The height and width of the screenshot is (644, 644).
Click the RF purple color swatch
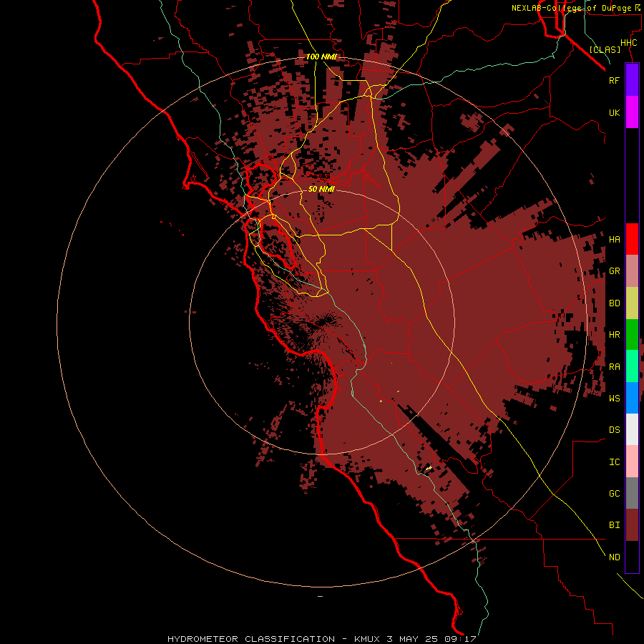[632, 80]
